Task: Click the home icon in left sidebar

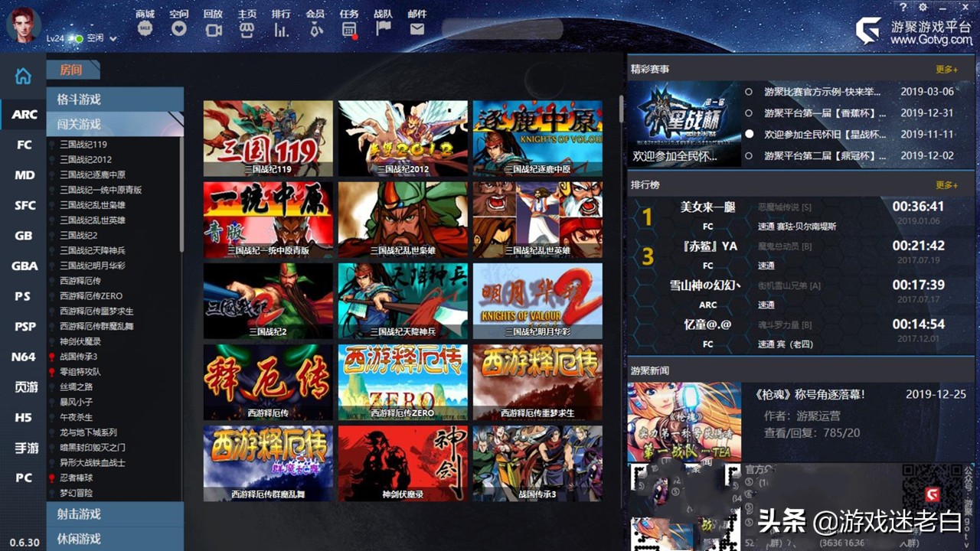Action: click(x=24, y=76)
